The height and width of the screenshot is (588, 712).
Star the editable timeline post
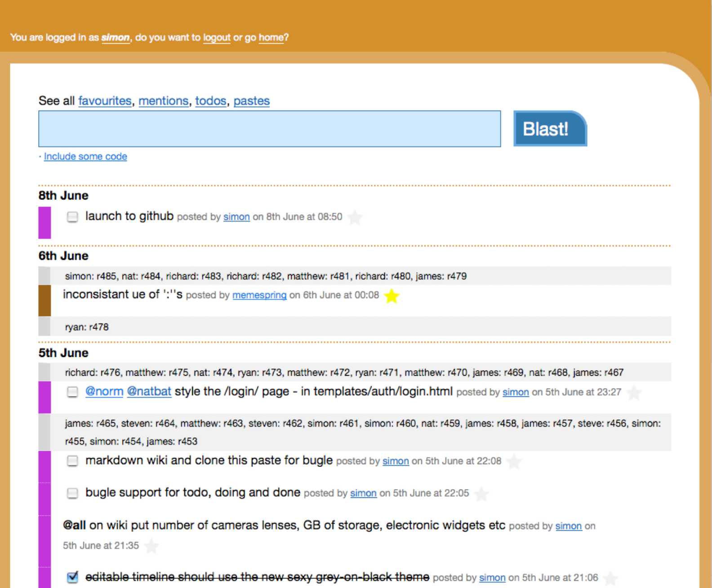[611, 578]
